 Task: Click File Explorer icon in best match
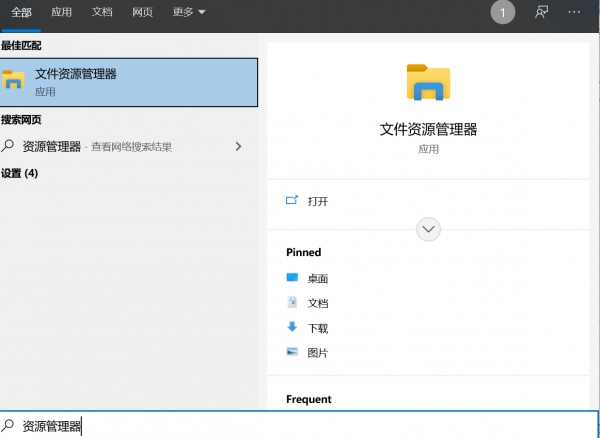coord(13,79)
